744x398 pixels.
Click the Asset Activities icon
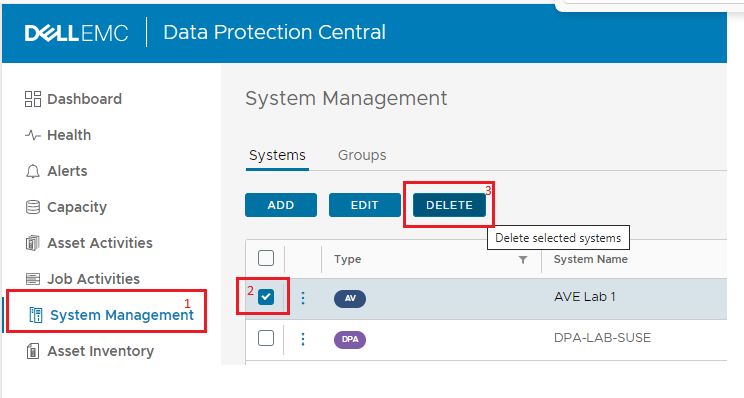(33, 243)
